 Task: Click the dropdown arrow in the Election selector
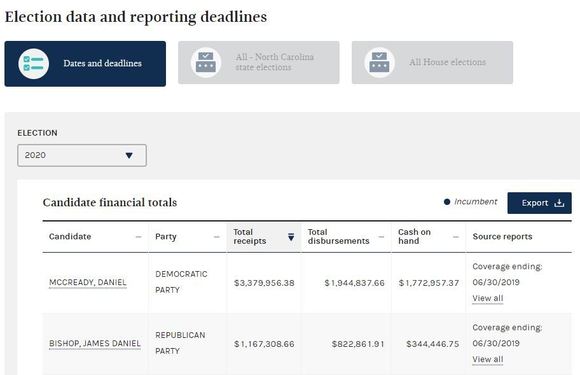129,155
